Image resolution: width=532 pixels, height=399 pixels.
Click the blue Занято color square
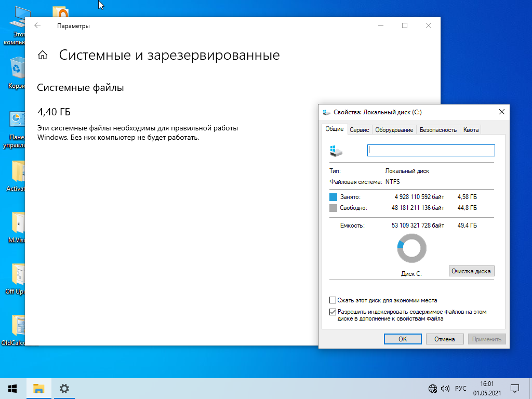point(333,197)
